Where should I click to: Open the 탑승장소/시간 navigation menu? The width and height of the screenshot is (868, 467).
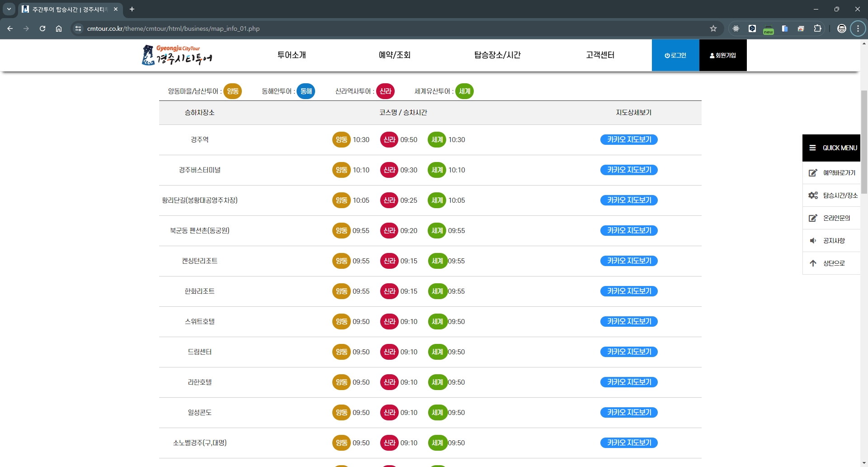[x=497, y=55]
